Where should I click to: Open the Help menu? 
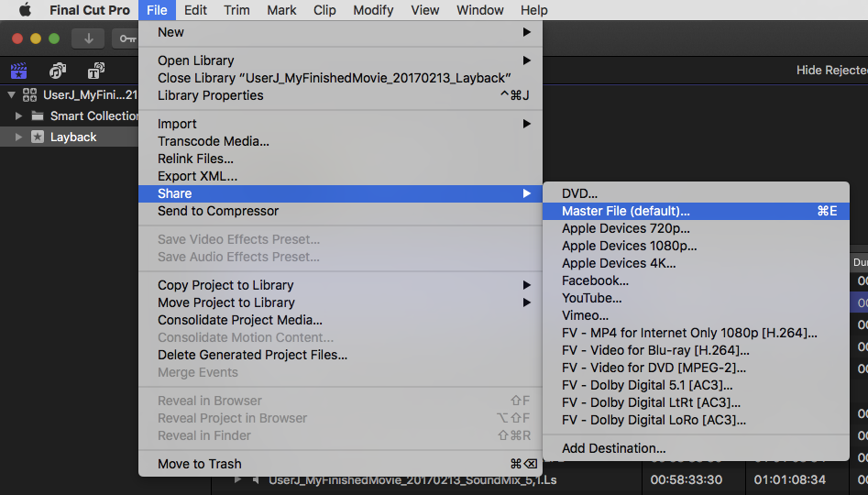533,10
